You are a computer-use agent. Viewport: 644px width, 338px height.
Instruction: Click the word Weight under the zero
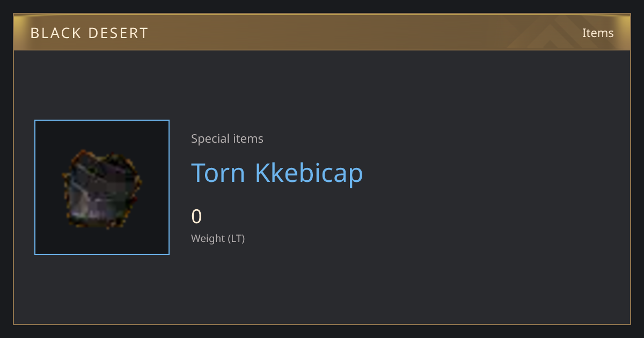(x=208, y=238)
